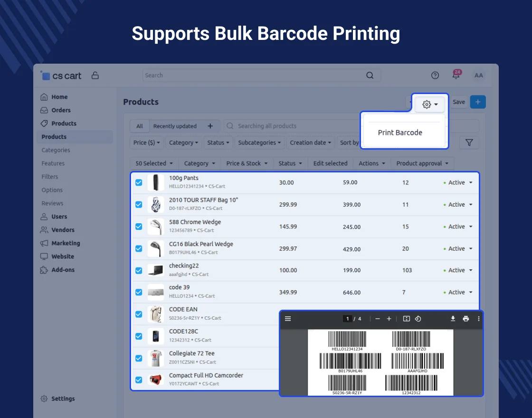Print the barcode PDF document
532x418 pixels.
[x=466, y=319]
